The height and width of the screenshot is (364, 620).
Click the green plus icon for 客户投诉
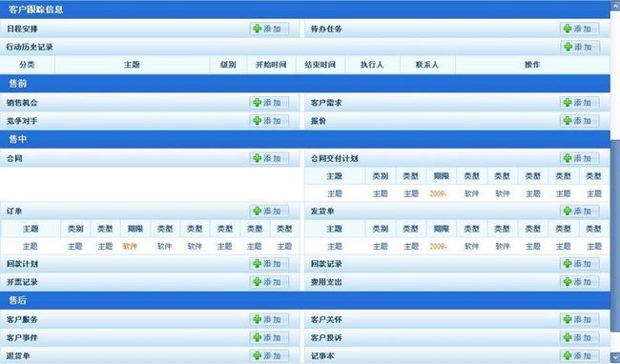pyautogui.click(x=568, y=337)
